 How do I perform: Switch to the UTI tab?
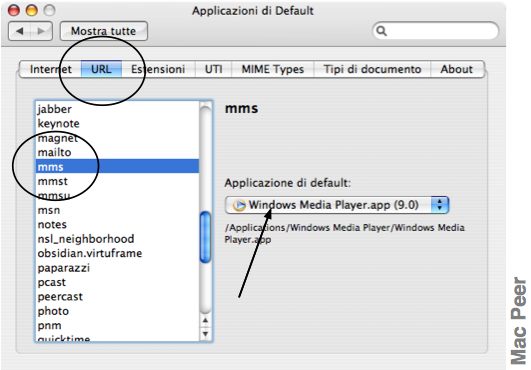(213, 69)
